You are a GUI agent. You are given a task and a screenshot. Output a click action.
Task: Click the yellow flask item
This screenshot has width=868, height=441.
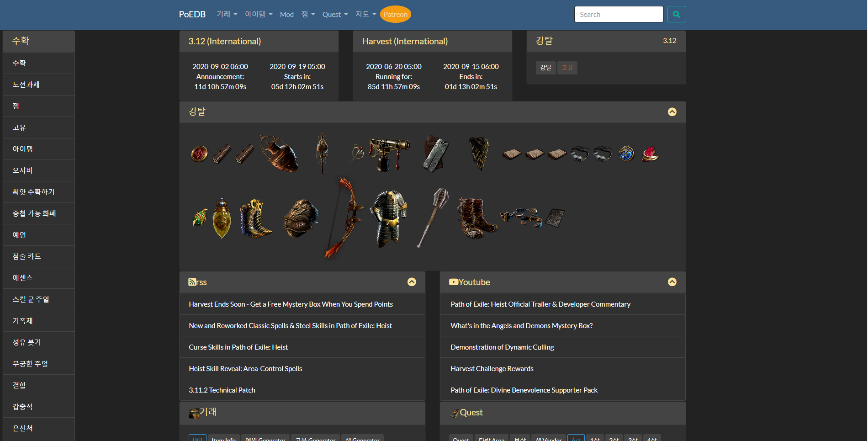click(222, 218)
